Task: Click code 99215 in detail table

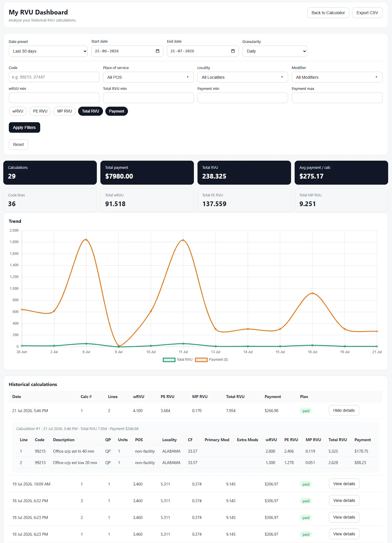Action: 40,451
